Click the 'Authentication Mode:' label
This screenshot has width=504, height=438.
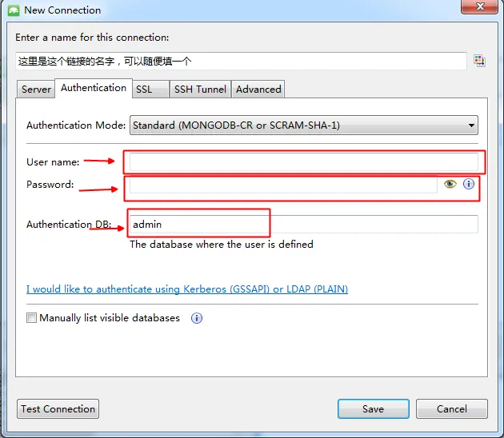pos(76,125)
